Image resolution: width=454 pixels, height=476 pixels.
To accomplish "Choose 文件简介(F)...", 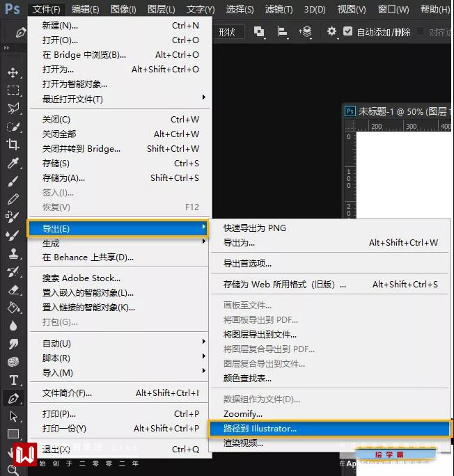I will (x=119, y=392).
